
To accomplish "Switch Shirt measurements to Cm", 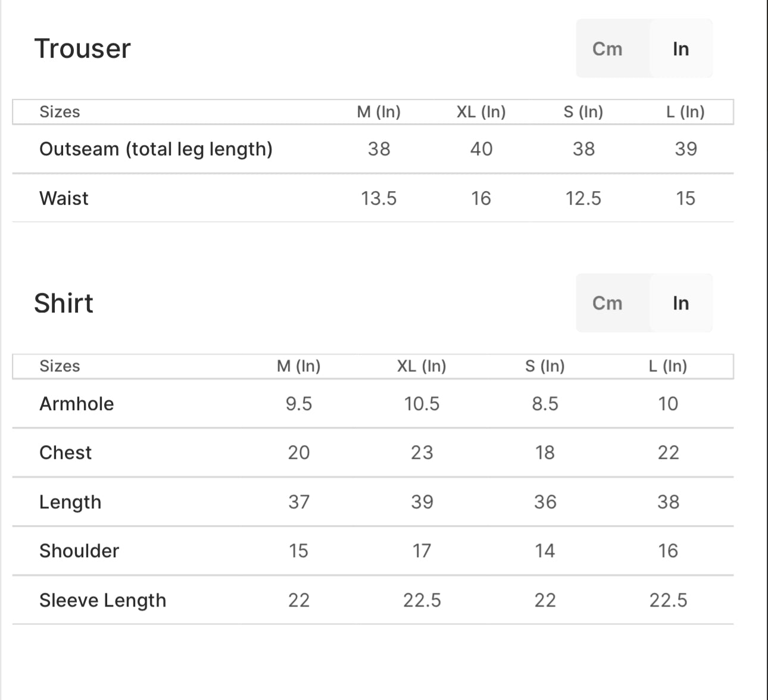I will pyautogui.click(x=607, y=303).
